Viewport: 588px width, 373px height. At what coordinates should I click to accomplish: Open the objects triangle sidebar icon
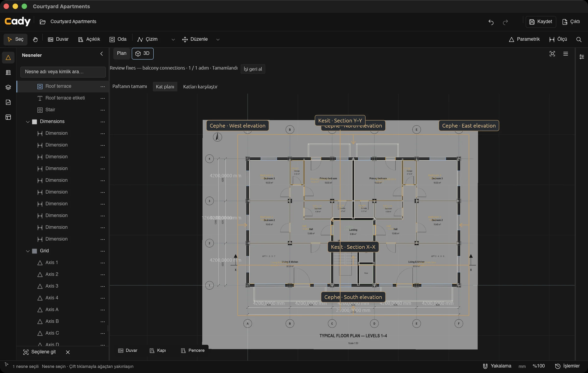pyautogui.click(x=8, y=58)
